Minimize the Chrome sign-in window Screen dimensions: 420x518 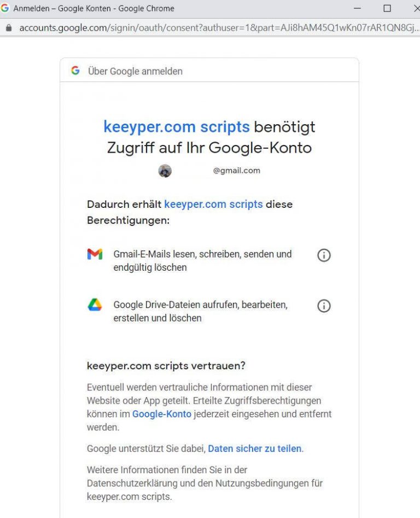[358, 8]
